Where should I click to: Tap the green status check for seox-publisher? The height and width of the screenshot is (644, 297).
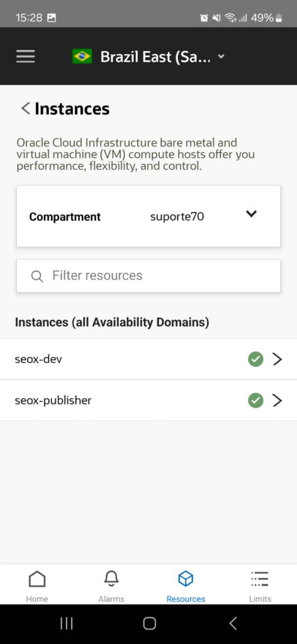(x=255, y=401)
